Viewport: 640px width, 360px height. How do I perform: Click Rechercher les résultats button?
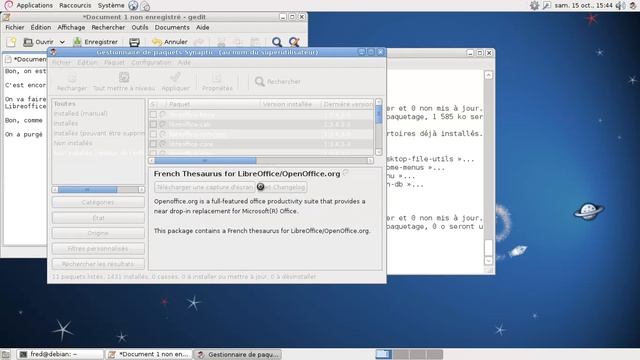pyautogui.click(x=98, y=264)
